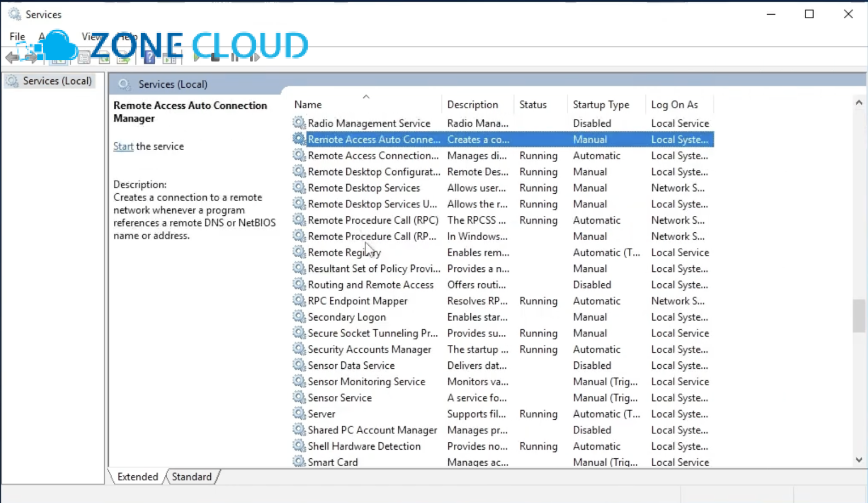Click the gear icon beside Sensor Monitoring Service
Image resolution: width=868 pixels, height=503 pixels.
tap(299, 381)
